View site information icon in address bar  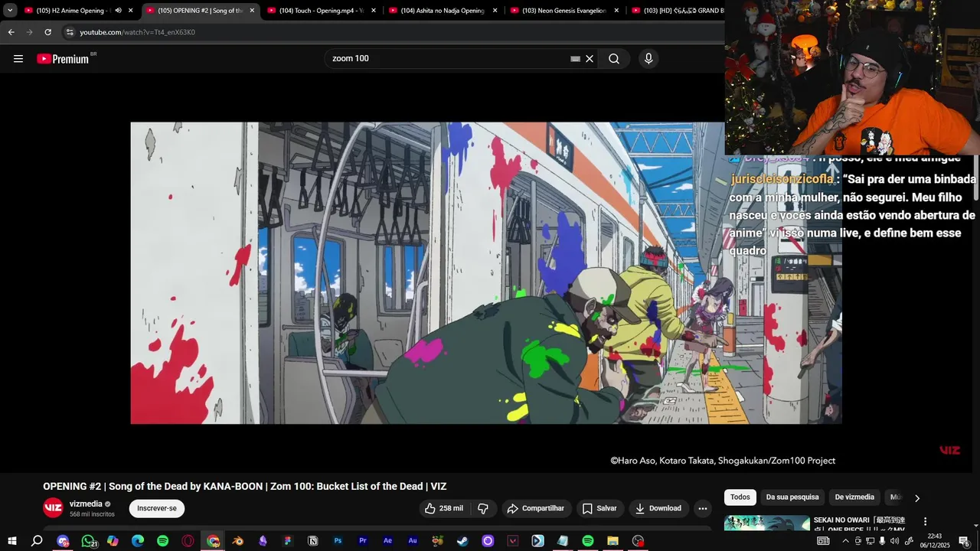tap(70, 32)
